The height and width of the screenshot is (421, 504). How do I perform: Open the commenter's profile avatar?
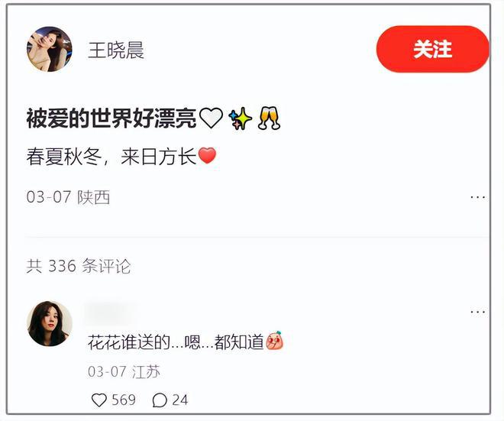coord(50,323)
